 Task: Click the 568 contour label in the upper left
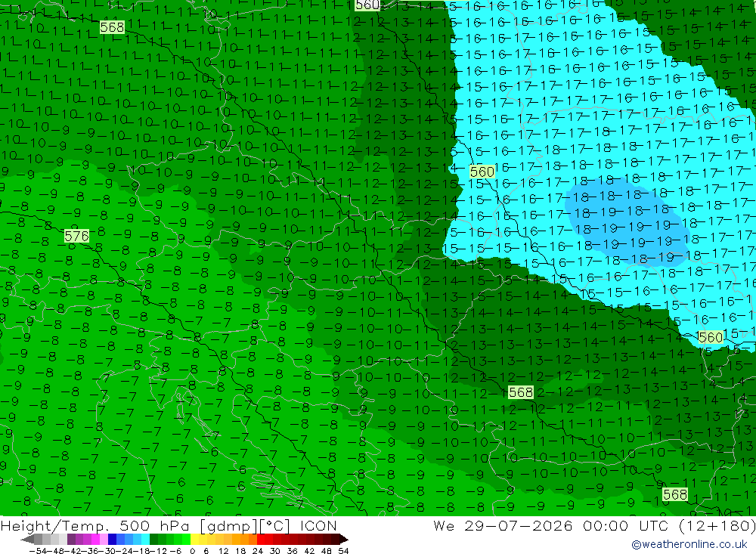point(112,27)
